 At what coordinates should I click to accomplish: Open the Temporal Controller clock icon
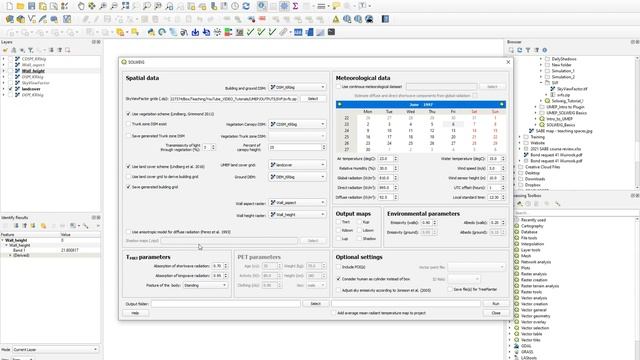[x=235, y=6]
